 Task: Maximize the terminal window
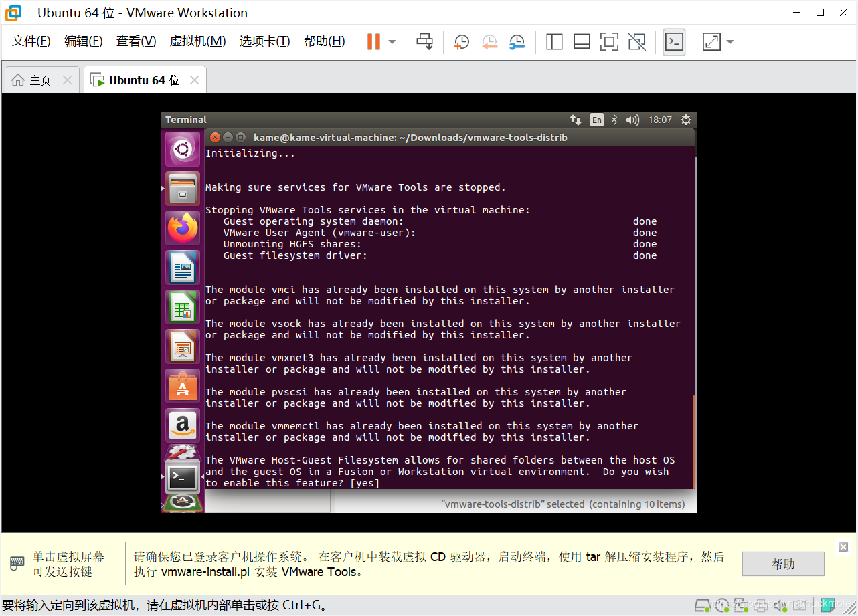(240, 137)
